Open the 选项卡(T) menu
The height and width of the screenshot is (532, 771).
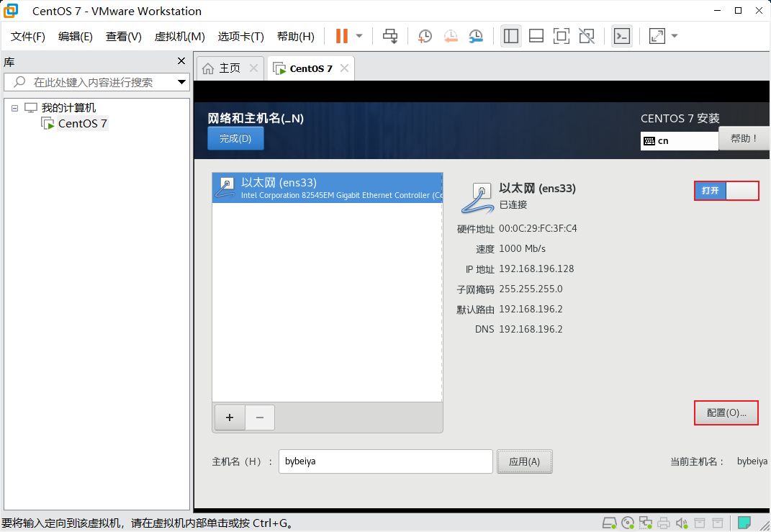(x=241, y=37)
